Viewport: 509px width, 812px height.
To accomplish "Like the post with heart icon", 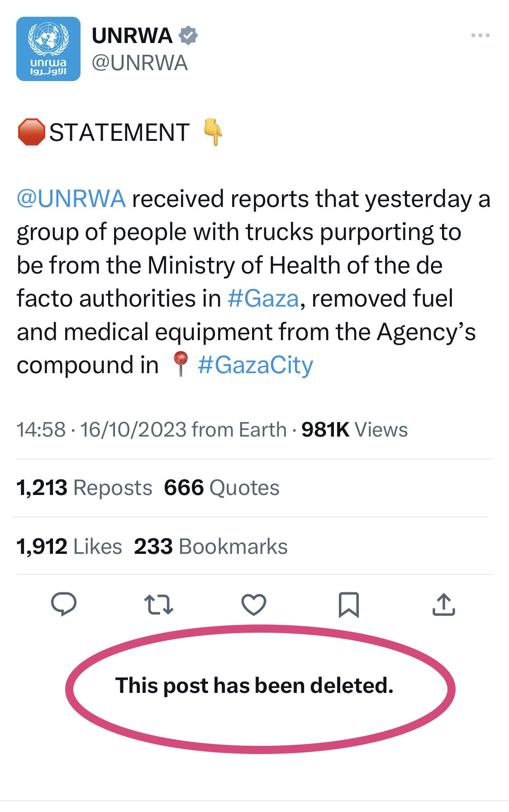I will tap(254, 605).
